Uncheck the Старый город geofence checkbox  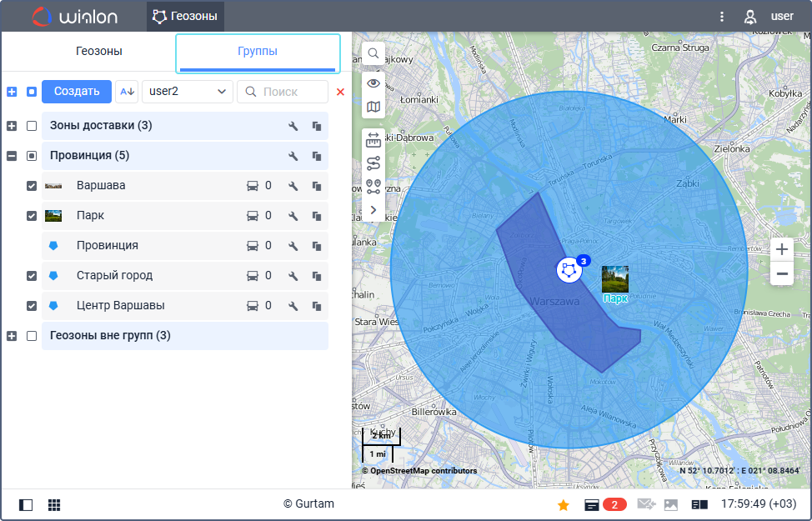pyautogui.click(x=32, y=276)
